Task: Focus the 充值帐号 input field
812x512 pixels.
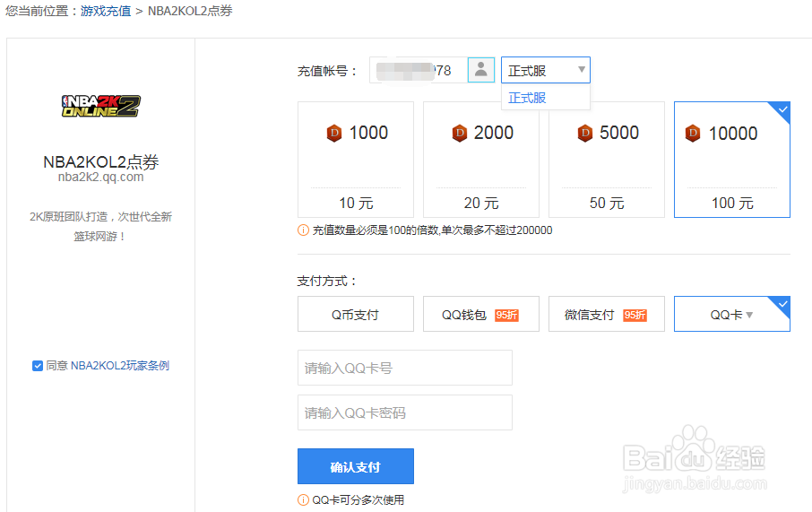Action: (x=419, y=70)
